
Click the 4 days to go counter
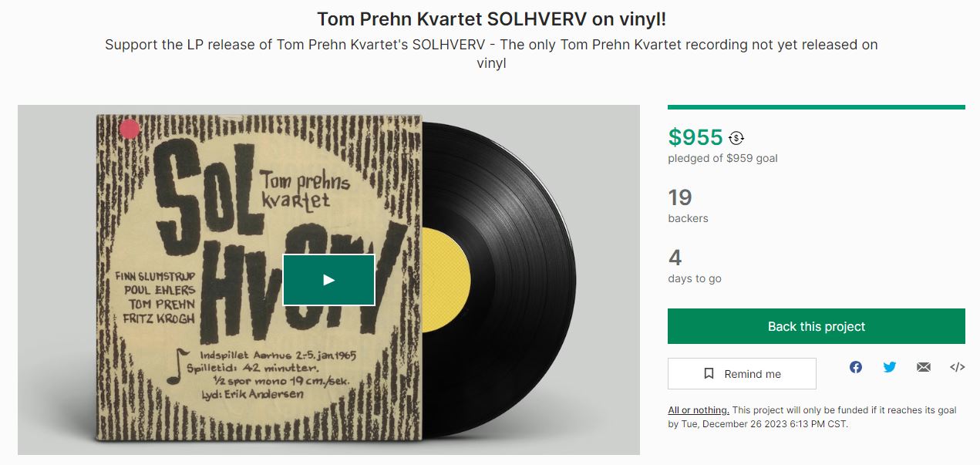click(675, 258)
